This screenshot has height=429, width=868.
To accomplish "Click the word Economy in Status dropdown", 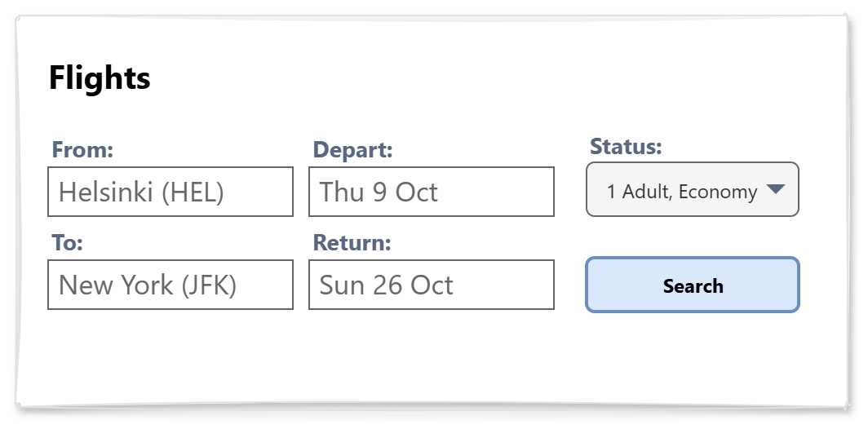I will point(718,192).
